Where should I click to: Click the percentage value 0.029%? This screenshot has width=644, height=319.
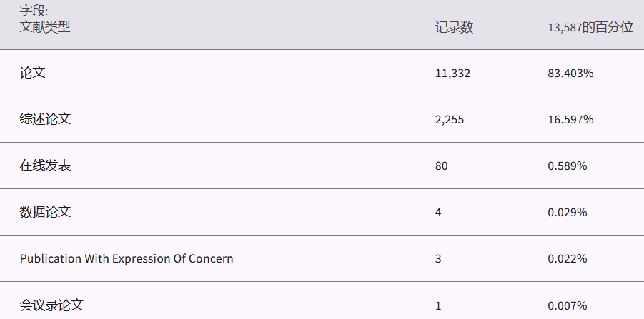[568, 213]
